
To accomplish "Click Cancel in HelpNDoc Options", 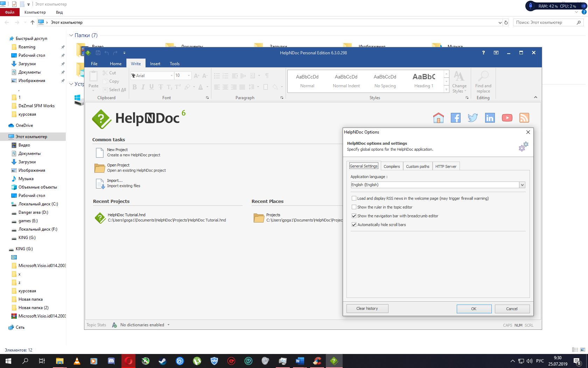I will click(x=512, y=309).
